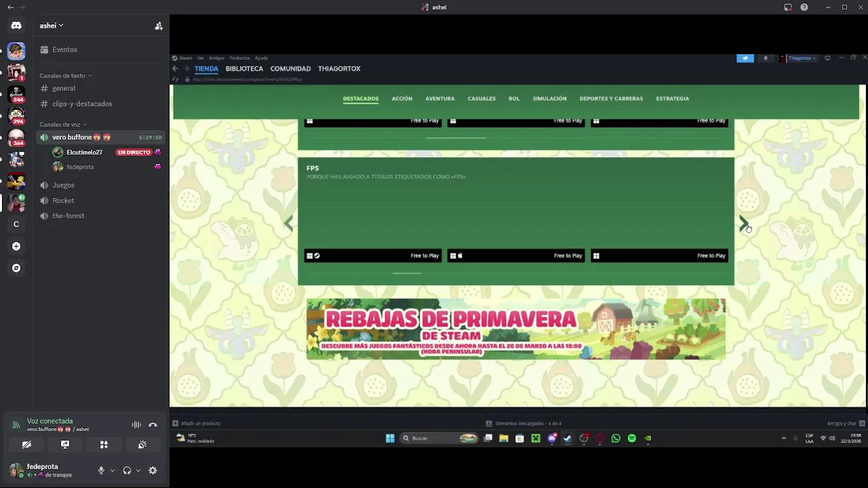Select the ESTRATEGIA store category
The image size is (868, 488).
click(672, 98)
